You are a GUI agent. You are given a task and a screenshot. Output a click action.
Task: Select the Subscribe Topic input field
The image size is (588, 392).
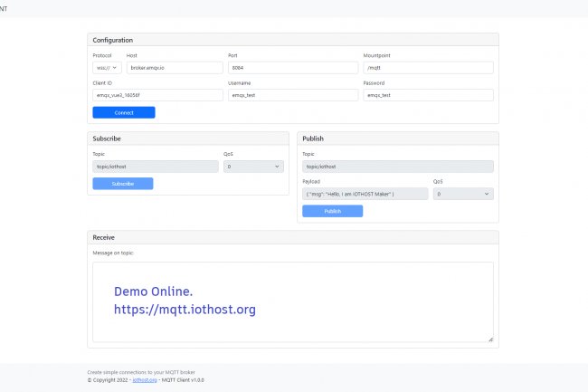coord(155,167)
